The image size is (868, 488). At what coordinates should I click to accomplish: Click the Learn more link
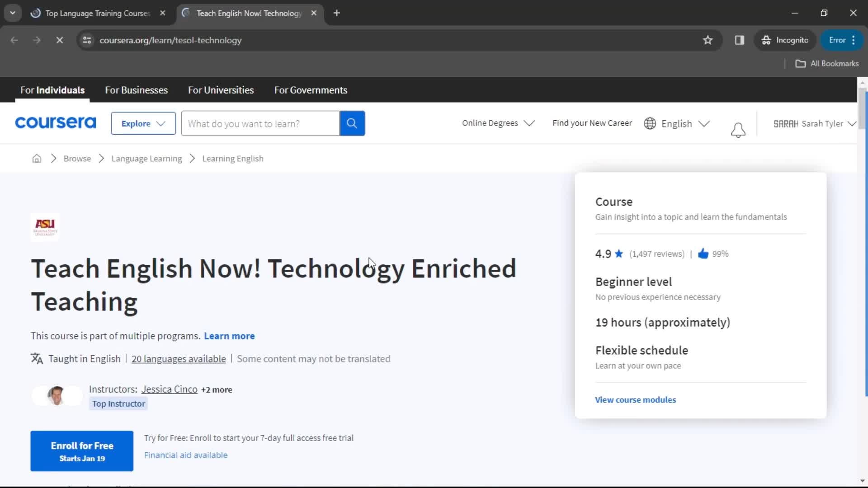pyautogui.click(x=229, y=336)
